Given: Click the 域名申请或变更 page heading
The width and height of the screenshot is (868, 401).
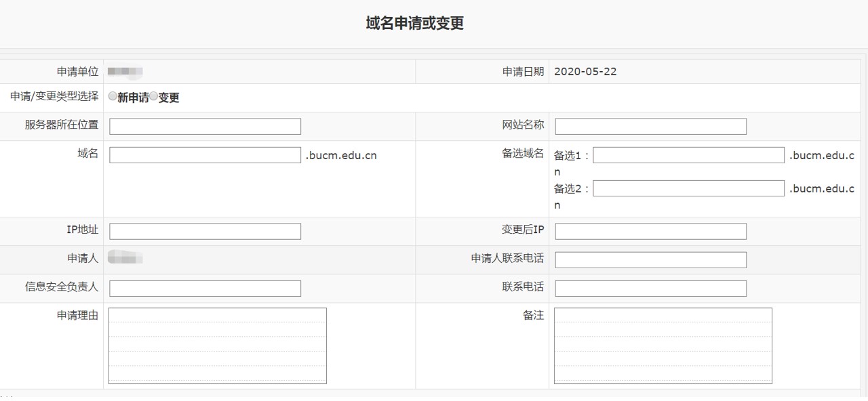Looking at the screenshot, I should 414,24.
